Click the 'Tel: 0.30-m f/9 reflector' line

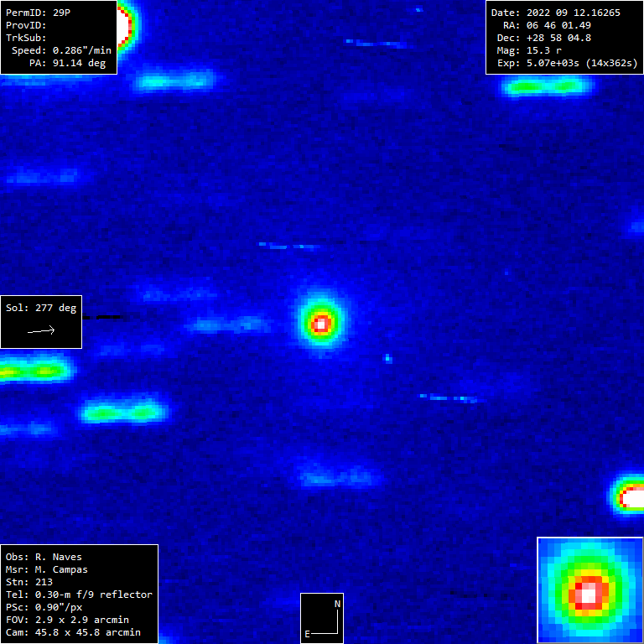pos(79,595)
